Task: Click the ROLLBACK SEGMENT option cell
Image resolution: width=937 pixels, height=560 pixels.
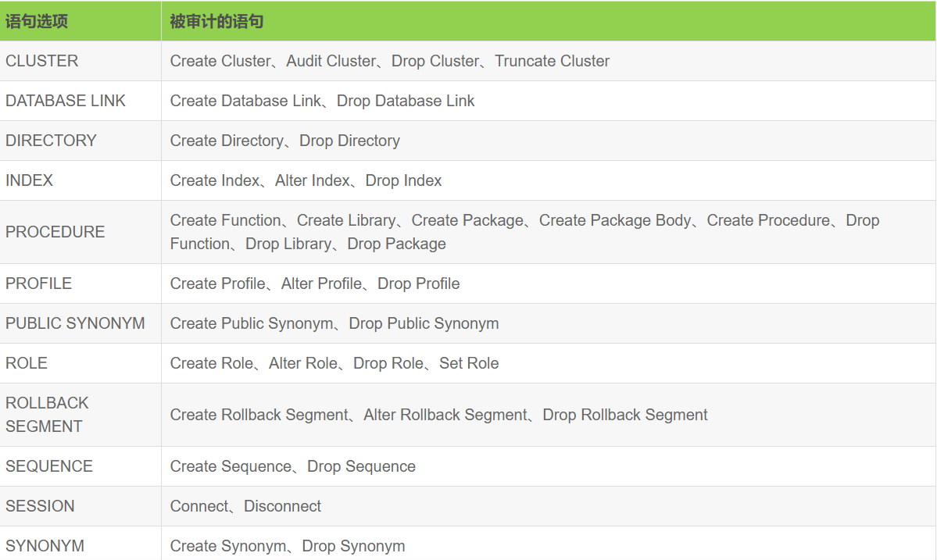Action: click(80, 415)
